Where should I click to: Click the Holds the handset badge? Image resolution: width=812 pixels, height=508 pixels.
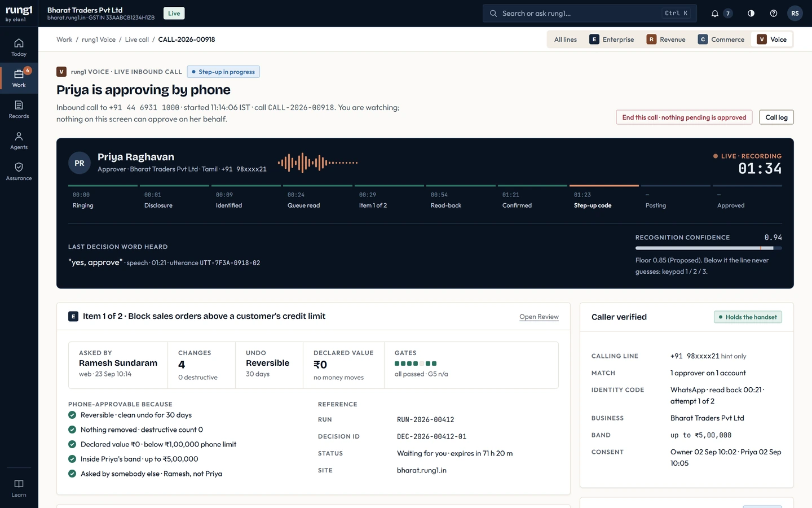[x=748, y=317]
